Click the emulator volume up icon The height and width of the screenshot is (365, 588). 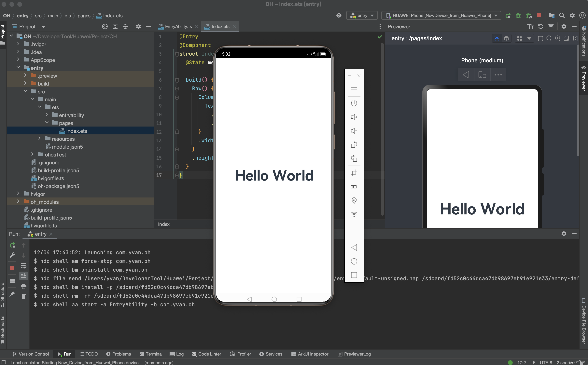click(x=354, y=117)
